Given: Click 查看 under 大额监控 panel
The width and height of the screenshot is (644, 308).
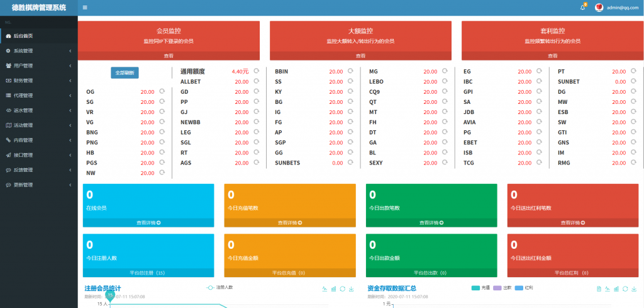Looking at the screenshot, I should [360, 55].
